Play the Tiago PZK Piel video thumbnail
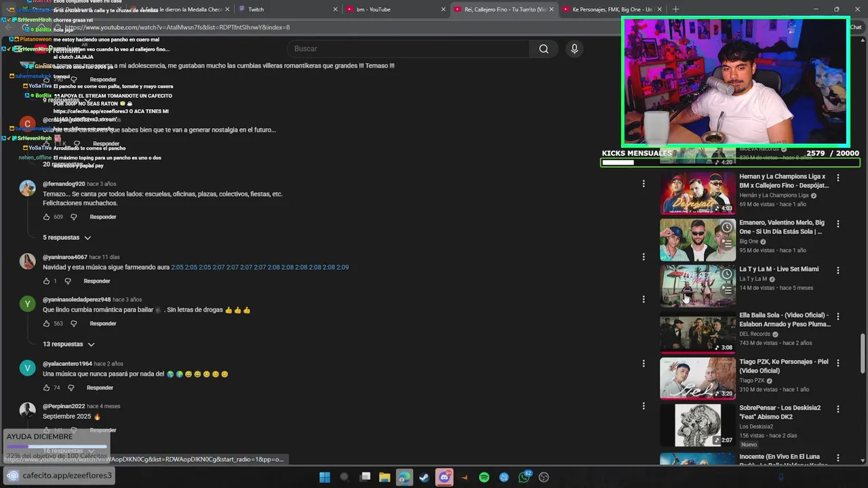868x488 pixels. [x=698, y=378]
